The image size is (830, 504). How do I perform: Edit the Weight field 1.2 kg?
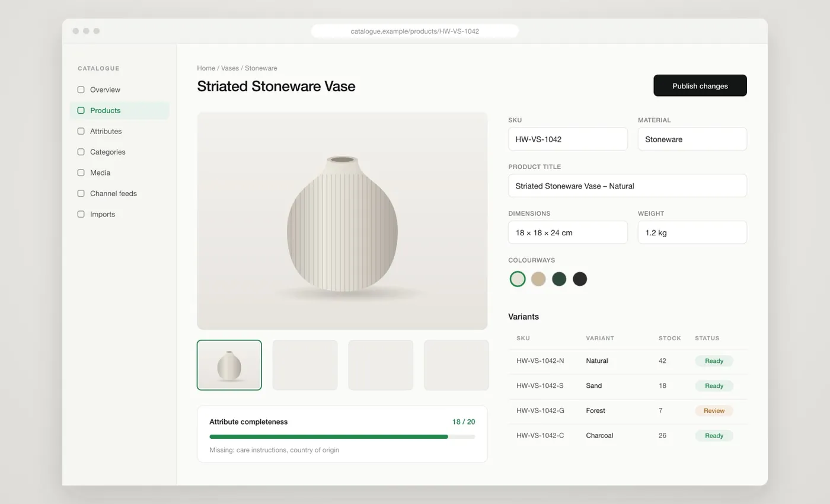tap(692, 232)
